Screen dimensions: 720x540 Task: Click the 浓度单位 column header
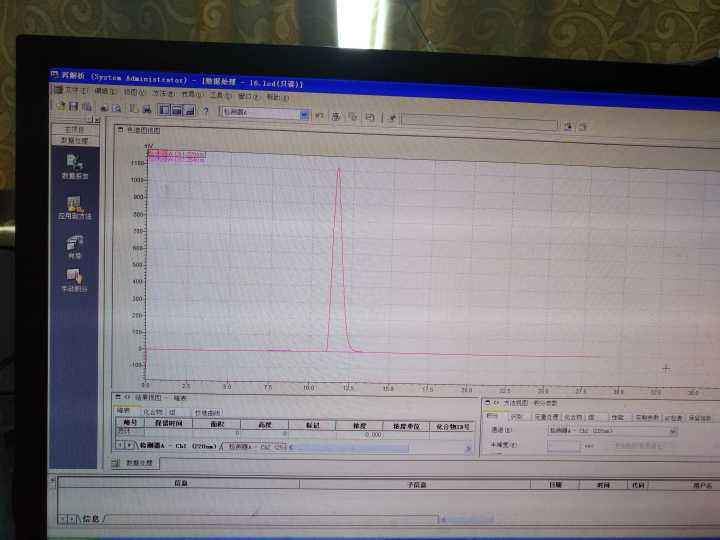coord(407,426)
